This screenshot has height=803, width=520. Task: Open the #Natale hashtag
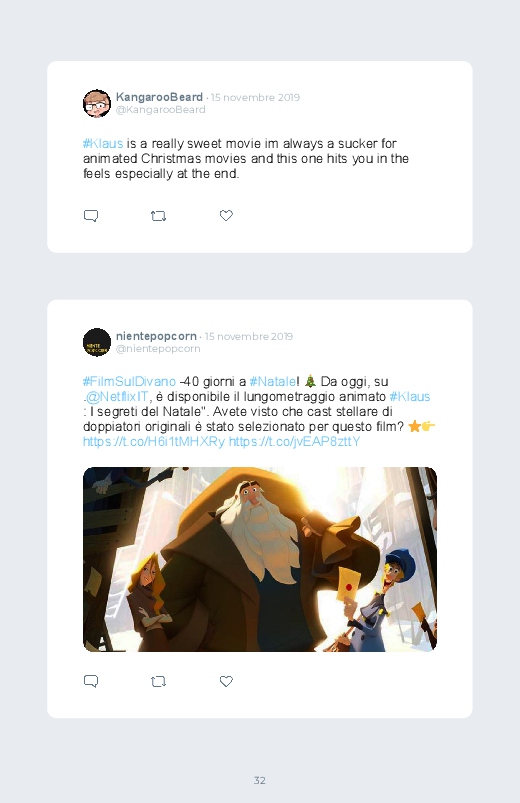point(273,382)
